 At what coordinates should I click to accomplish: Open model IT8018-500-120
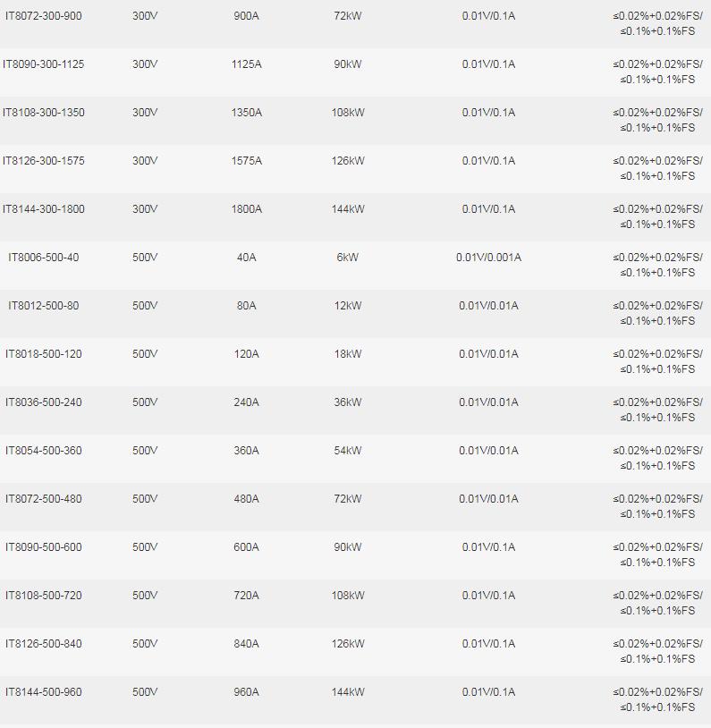(43, 354)
